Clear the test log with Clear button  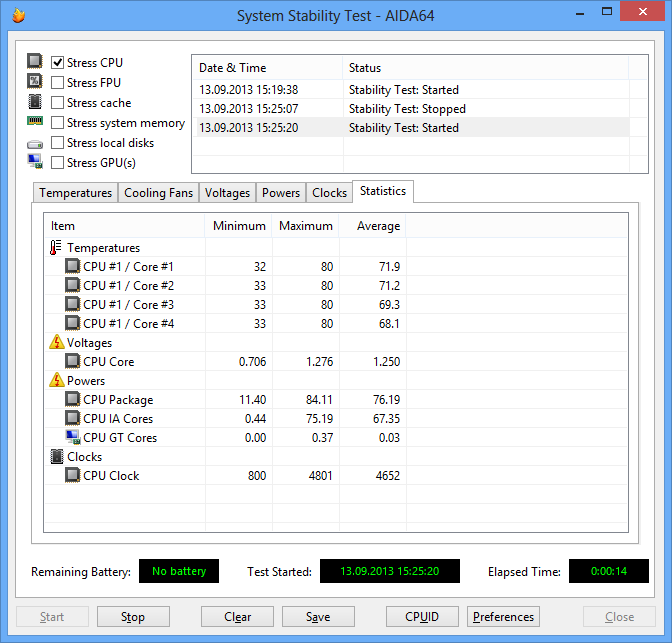pos(237,616)
